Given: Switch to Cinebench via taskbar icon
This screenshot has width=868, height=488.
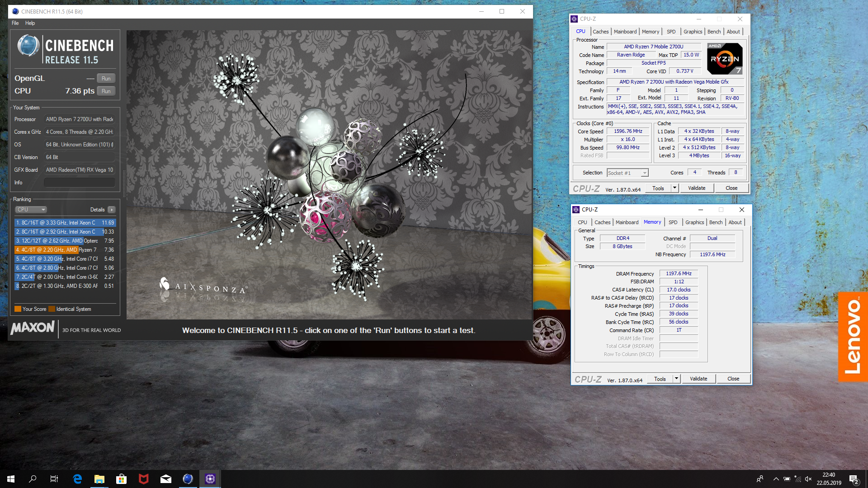Looking at the screenshot, I should [x=188, y=479].
